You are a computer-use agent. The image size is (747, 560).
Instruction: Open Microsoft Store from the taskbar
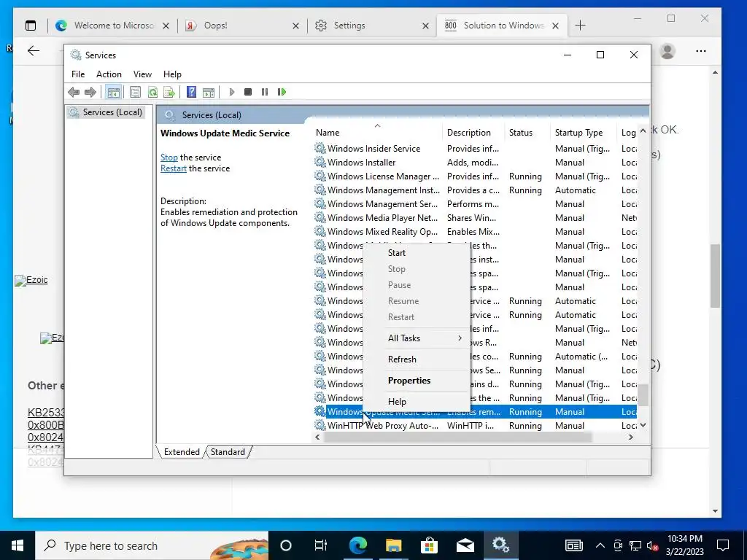(x=429, y=545)
